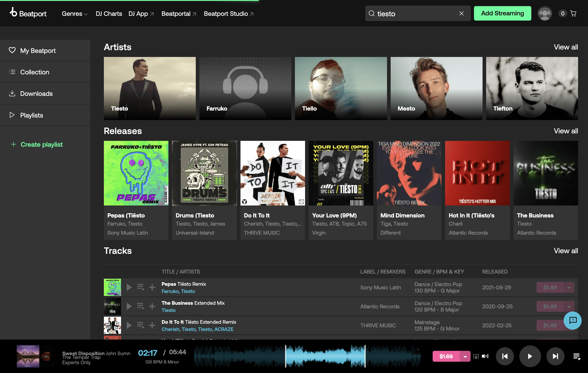Open the Tiello artist card
This screenshot has width=588, height=373.
click(x=341, y=88)
